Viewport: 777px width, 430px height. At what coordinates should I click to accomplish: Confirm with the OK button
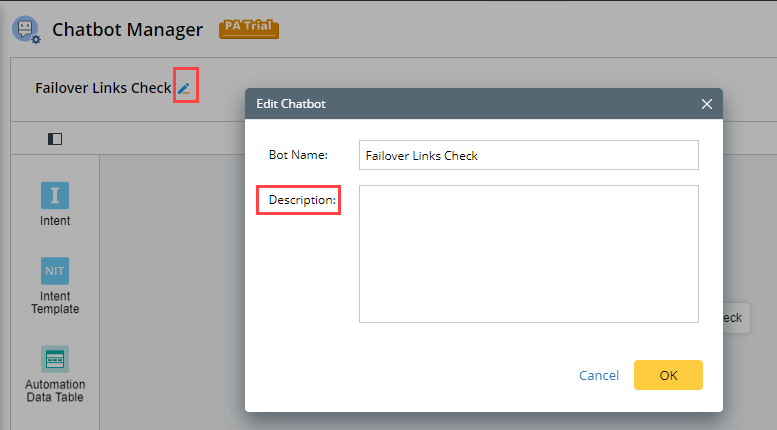[x=668, y=375]
